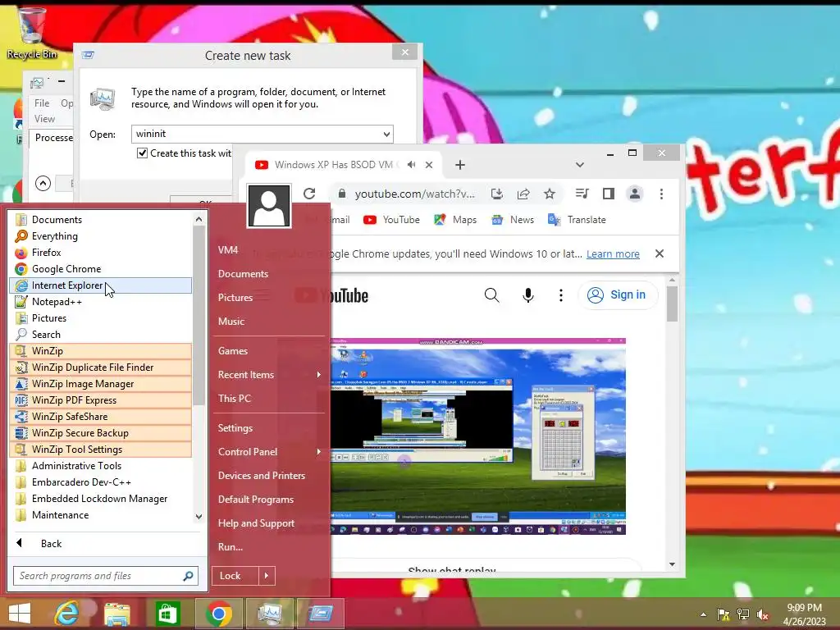Launch Internet Explorer from the taskbar
This screenshot has height=630, width=840.
click(67, 614)
